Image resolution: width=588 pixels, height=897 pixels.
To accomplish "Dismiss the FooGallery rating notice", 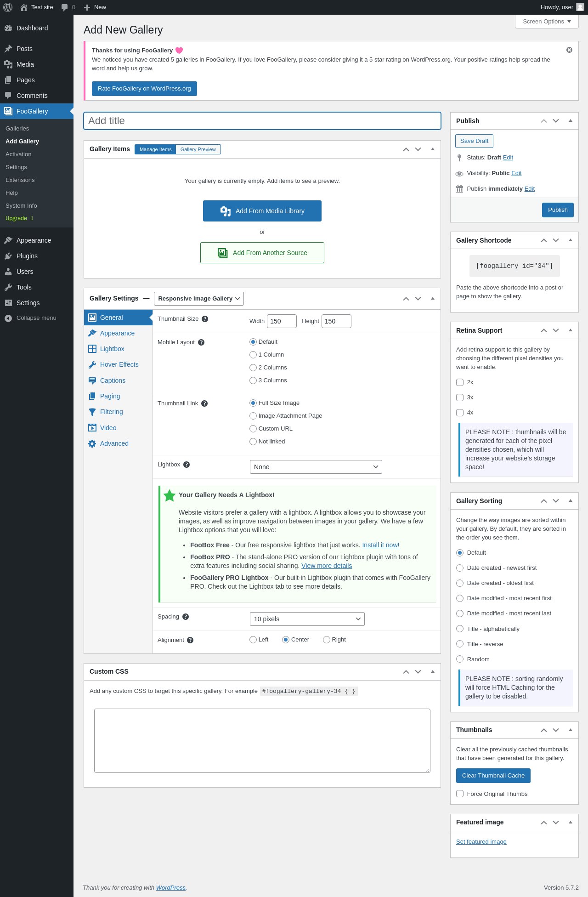I will (569, 50).
